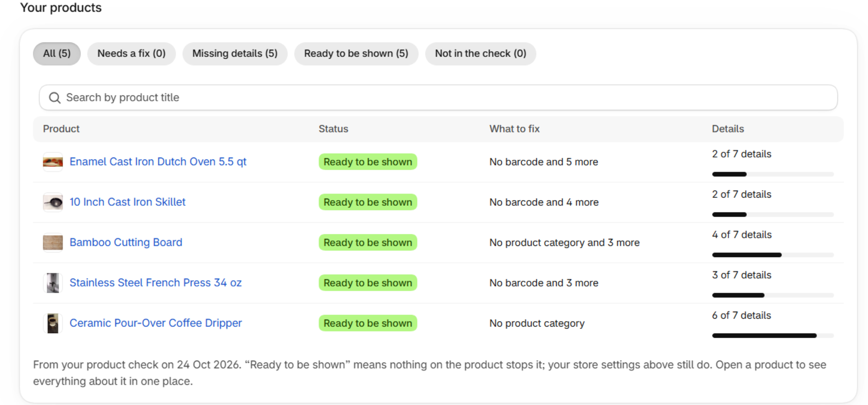Click the Status column header
This screenshot has height=405, width=868.
point(333,129)
